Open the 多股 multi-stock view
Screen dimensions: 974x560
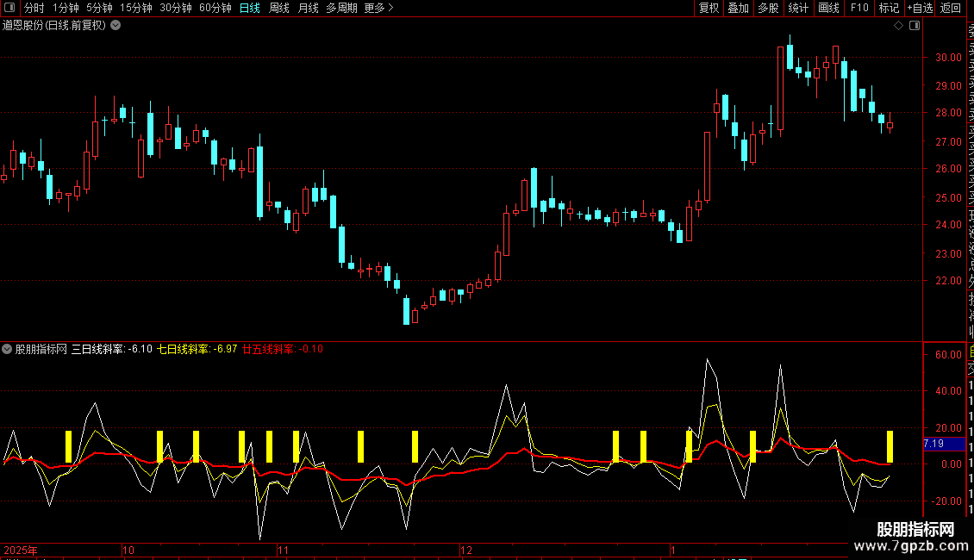click(x=768, y=8)
